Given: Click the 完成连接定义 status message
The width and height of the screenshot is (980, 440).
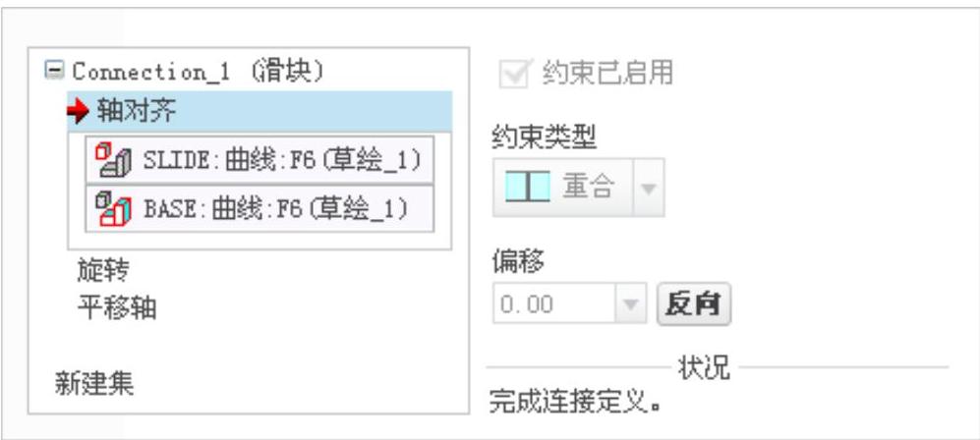Looking at the screenshot, I should (575, 403).
